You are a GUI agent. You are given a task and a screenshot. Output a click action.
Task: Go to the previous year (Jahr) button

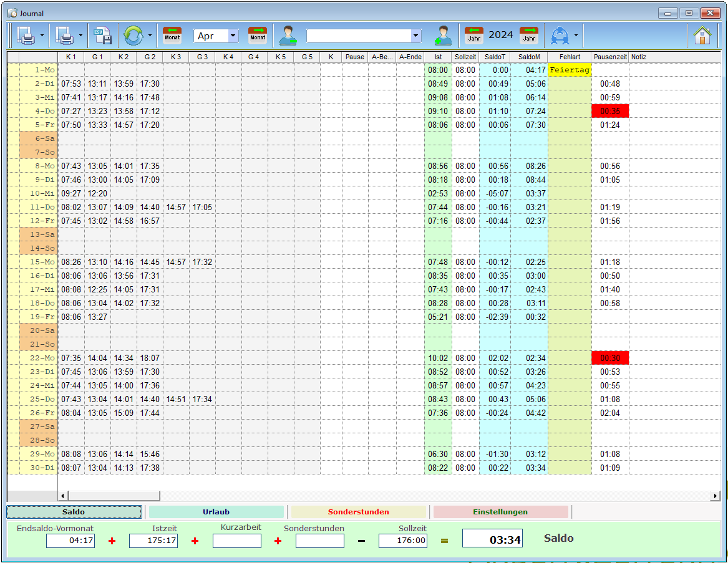(474, 36)
